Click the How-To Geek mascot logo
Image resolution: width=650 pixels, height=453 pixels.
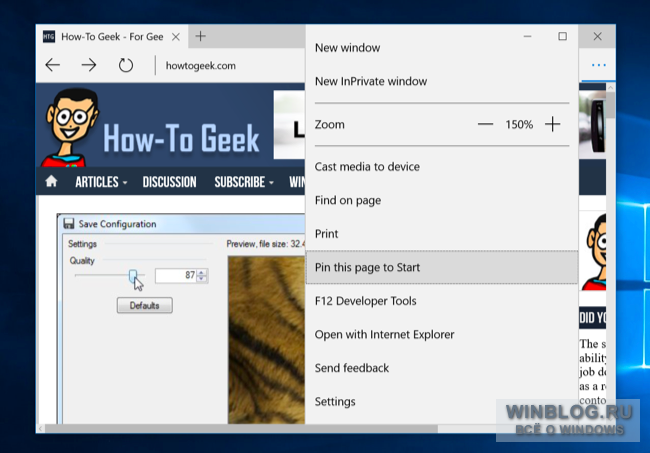(x=71, y=127)
